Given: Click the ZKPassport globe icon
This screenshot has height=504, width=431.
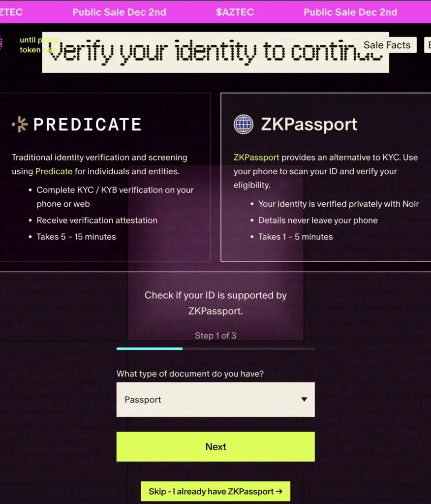Looking at the screenshot, I should [x=243, y=124].
